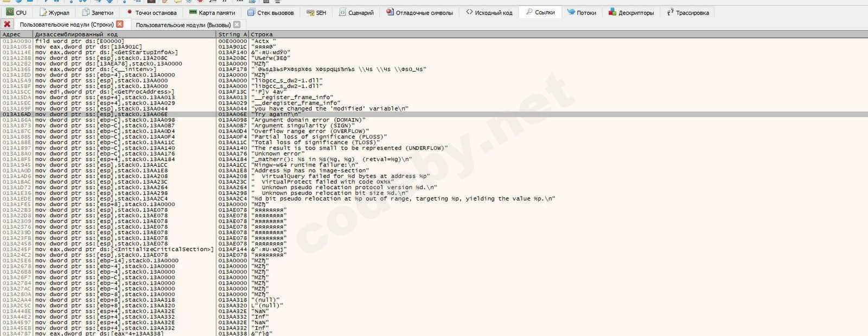Screen dimensions: 868x336
Task: Open the Стек вызовов call stack tab
Action: 270,12
